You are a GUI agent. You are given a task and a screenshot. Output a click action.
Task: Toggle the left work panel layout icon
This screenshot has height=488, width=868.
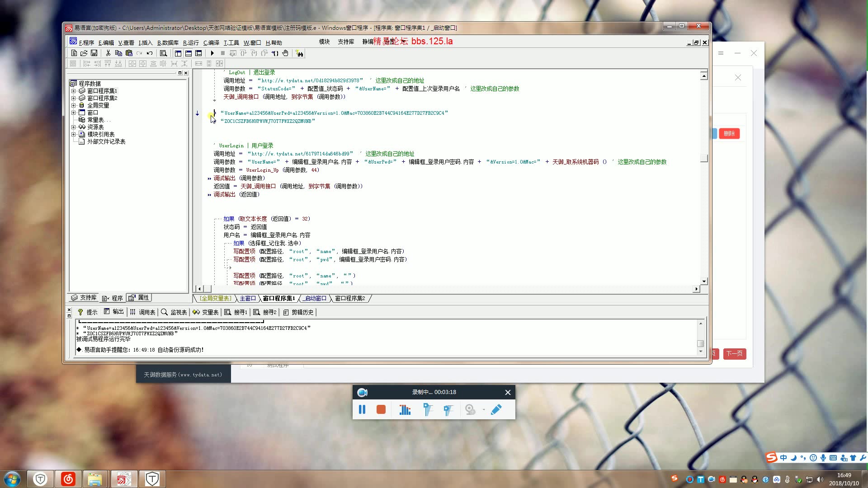178,53
